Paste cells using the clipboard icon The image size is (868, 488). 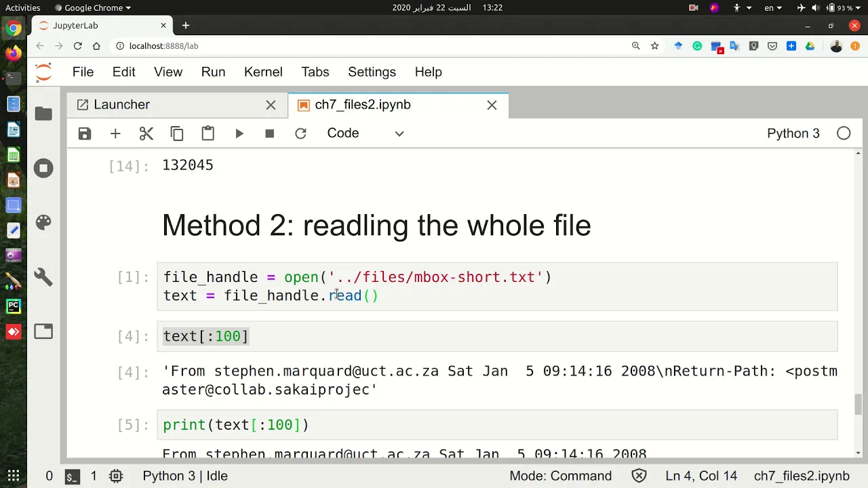(x=208, y=134)
